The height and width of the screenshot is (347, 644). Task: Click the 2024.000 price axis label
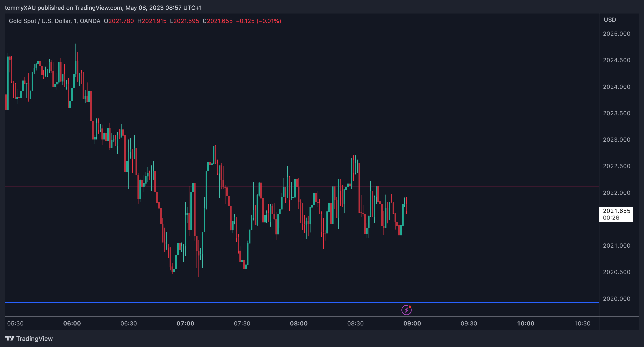click(x=617, y=87)
